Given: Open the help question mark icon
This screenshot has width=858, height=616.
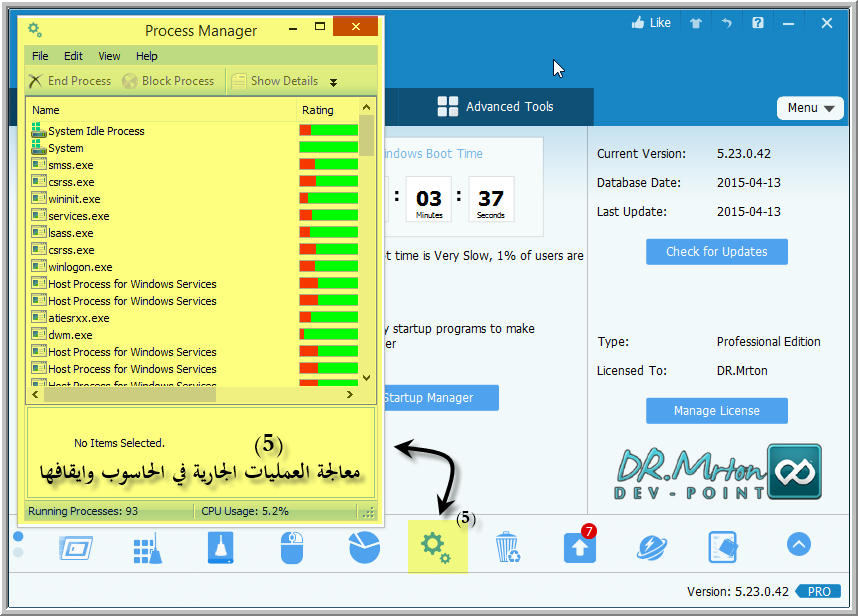Looking at the screenshot, I should (x=758, y=23).
